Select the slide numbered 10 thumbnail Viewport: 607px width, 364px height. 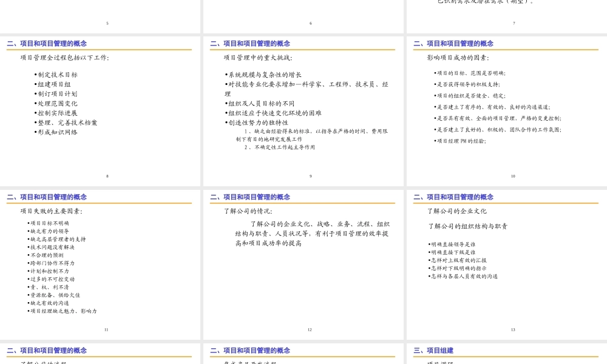click(x=507, y=111)
